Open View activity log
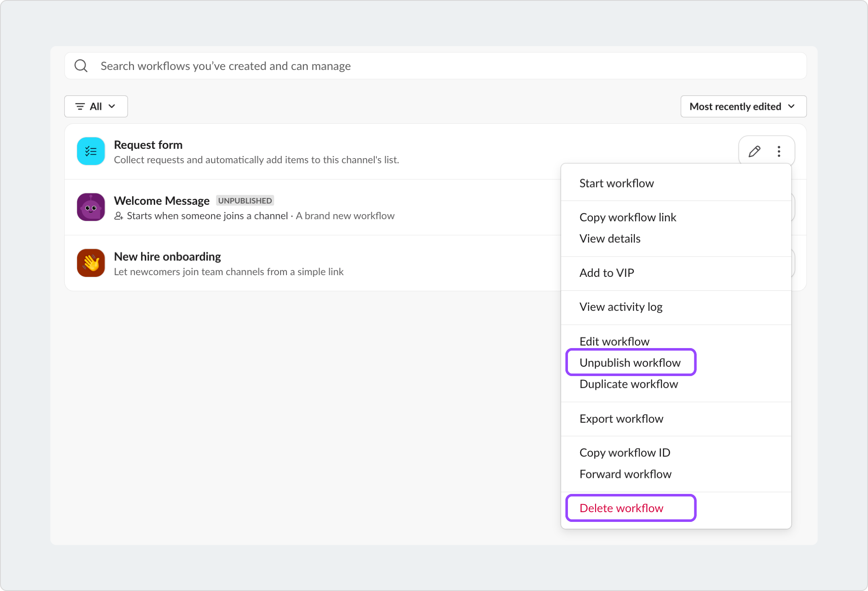 tap(620, 307)
